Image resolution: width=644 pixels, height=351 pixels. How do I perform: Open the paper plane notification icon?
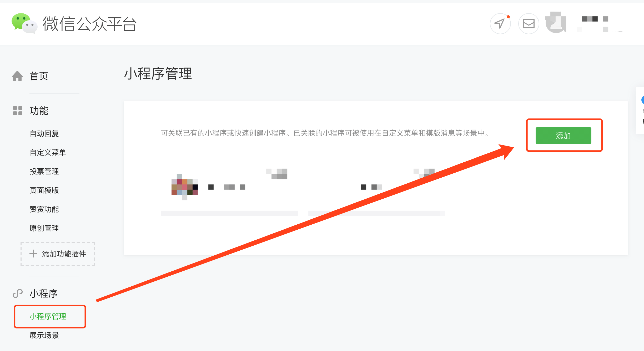click(x=500, y=24)
